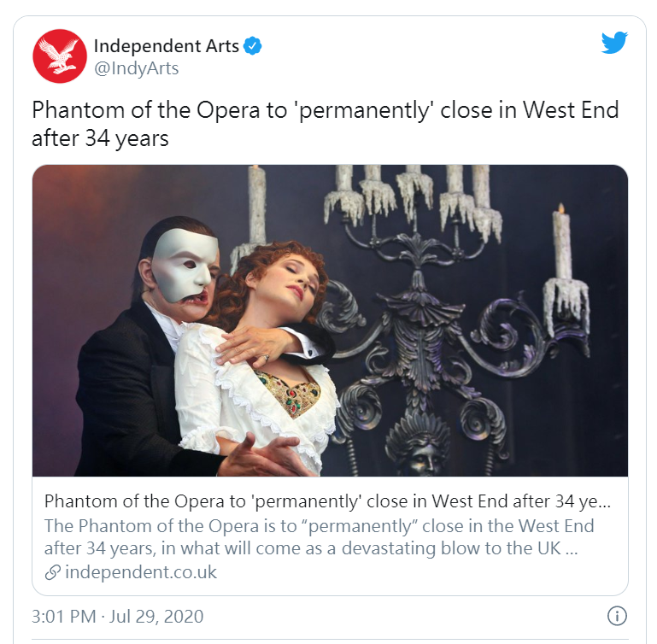Open the 3:01 PM Jul 29, 2020 timestamp
This screenshot has height=644, width=657.
coord(118,617)
